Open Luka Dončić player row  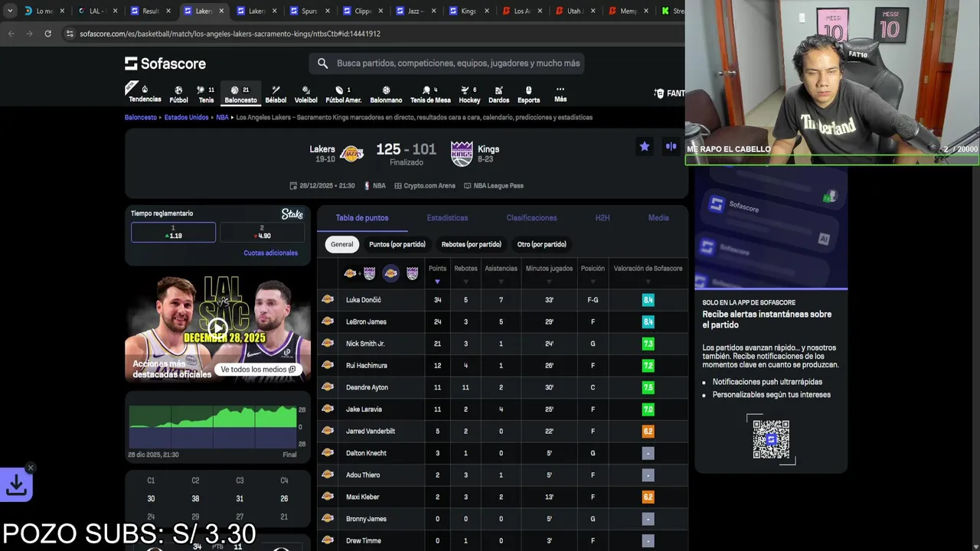coord(502,300)
